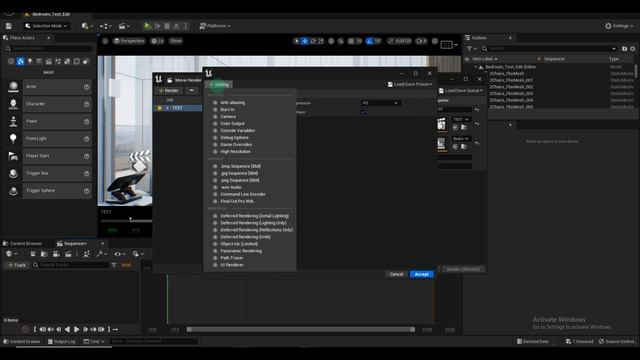The image size is (640, 360).
Task: Open Sequencer wrench actions menu
Action: [101, 254]
